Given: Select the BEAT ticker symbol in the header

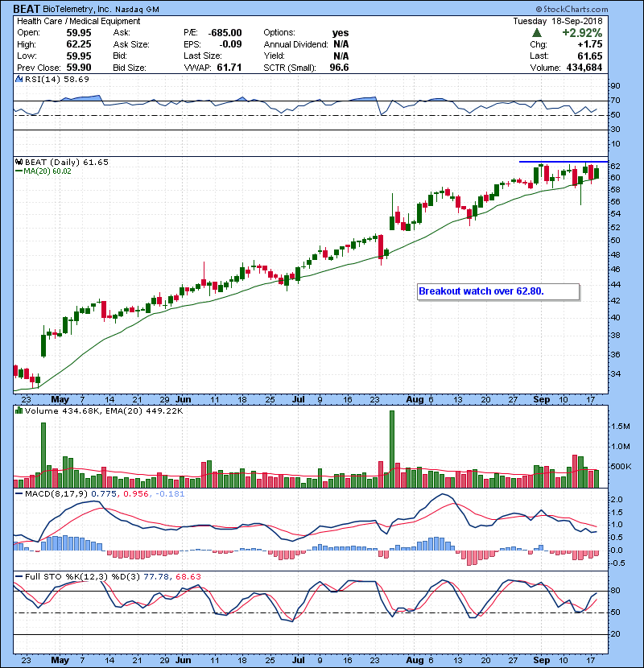Looking at the screenshot, I should [x=26, y=9].
